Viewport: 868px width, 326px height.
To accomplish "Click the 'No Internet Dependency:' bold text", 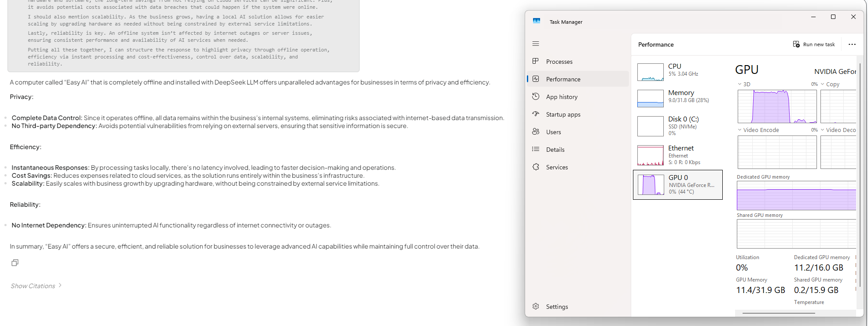I will [49, 225].
